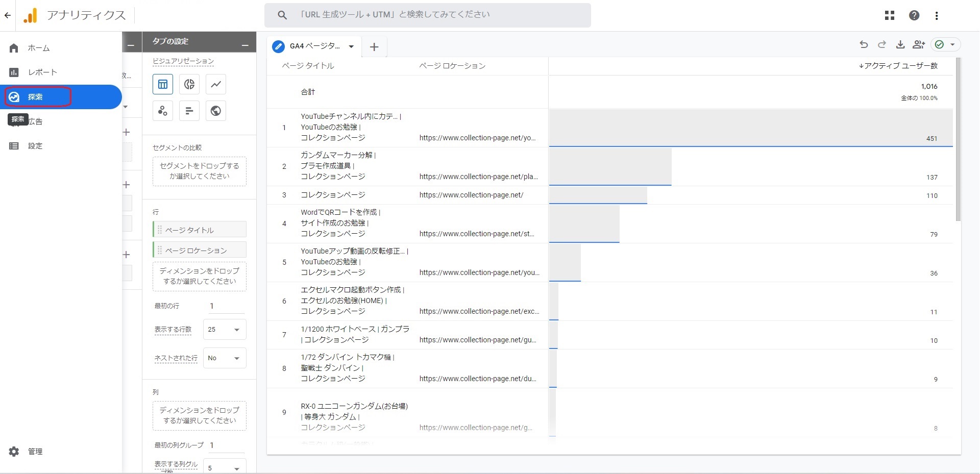Click the Analytics logo icon
The height and width of the screenshot is (474, 980).
click(x=31, y=15)
